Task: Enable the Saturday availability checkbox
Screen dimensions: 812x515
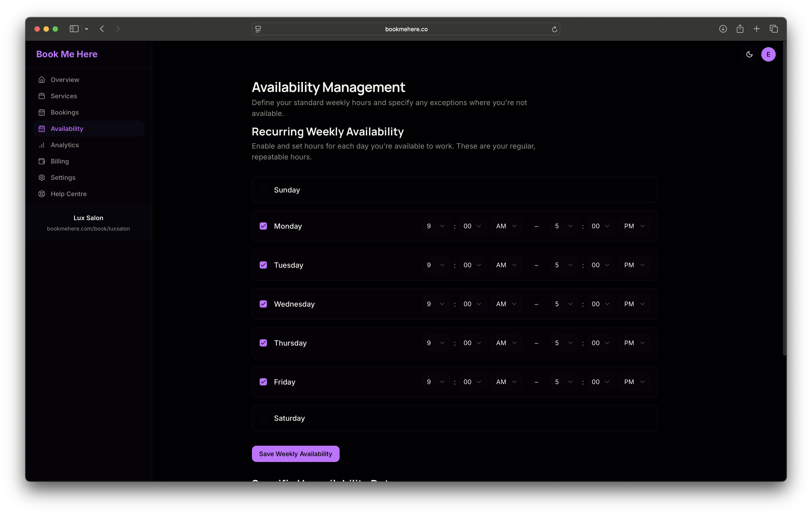Action: 263,418
